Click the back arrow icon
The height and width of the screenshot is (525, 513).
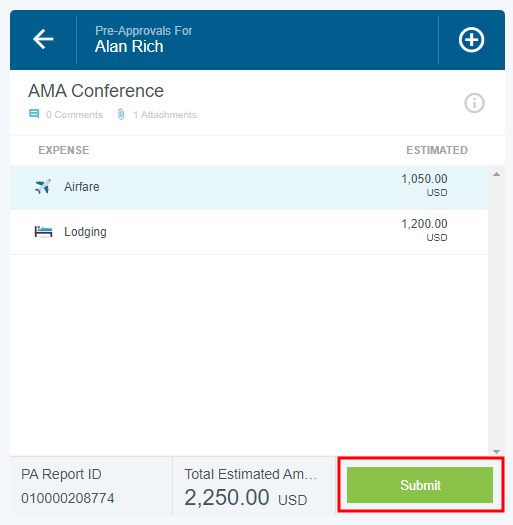[x=43, y=39]
